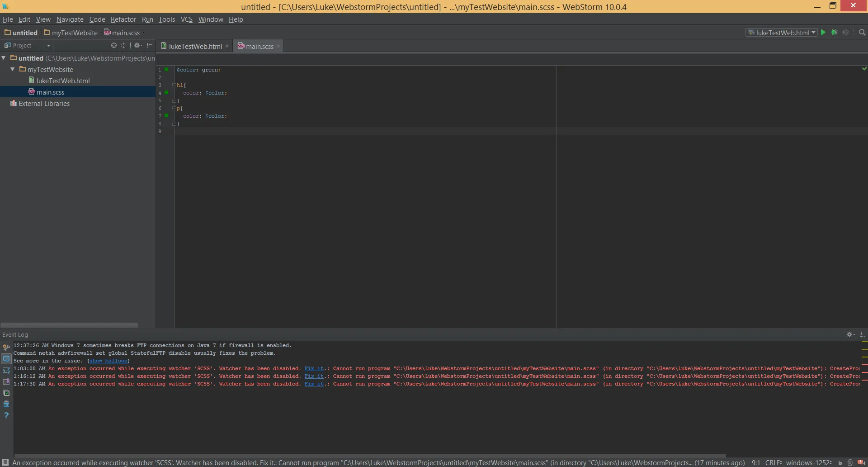Click the untitled breadcrumb in navigation bar

(x=21, y=33)
